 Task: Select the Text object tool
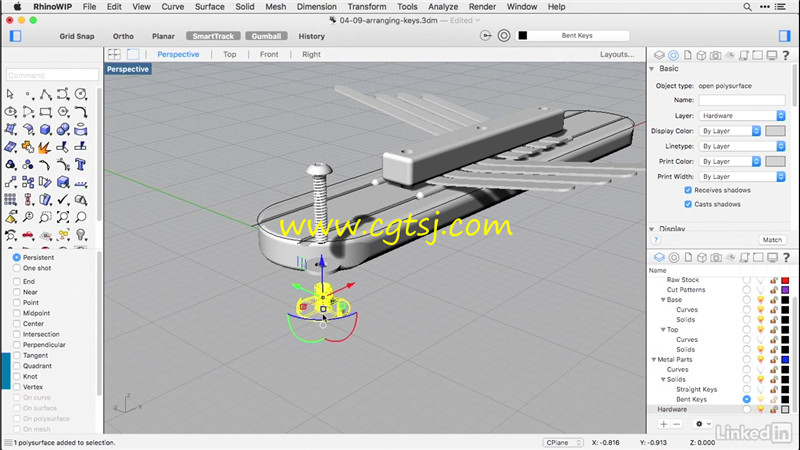(81, 165)
